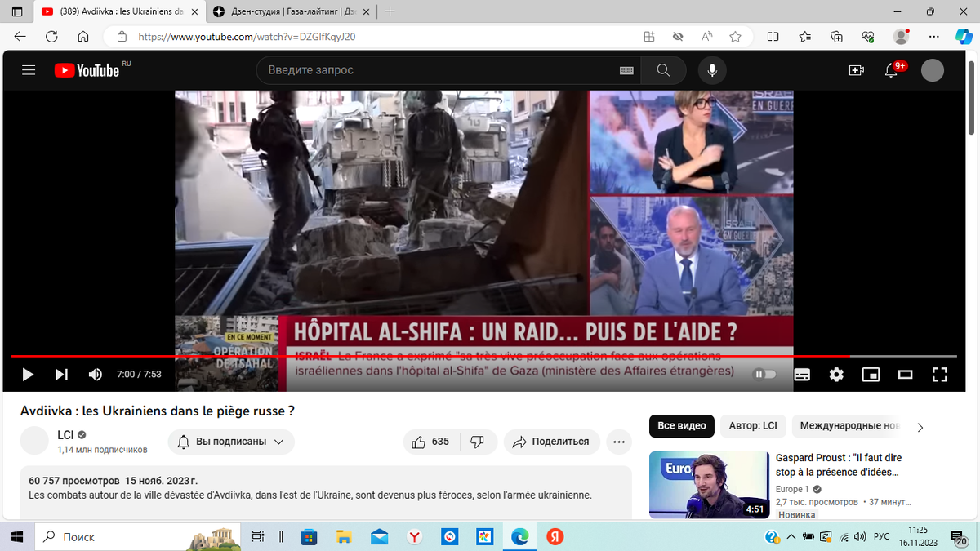980x551 pixels.
Task: Close the Дзен-студия tab
Action: [x=364, y=11]
